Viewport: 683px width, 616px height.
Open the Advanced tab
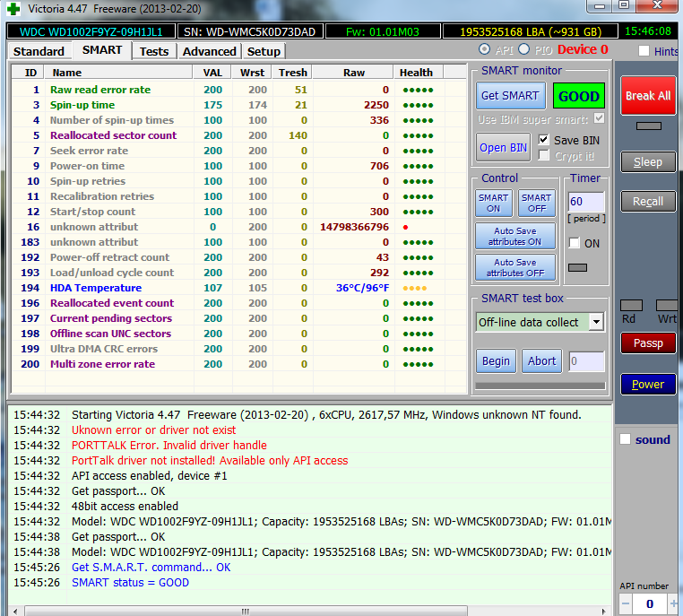point(209,51)
